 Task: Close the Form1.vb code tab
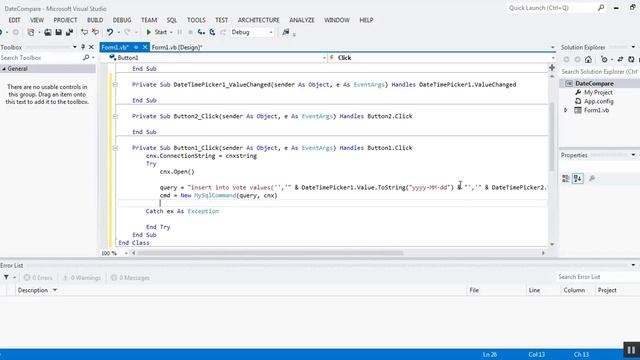(x=144, y=47)
